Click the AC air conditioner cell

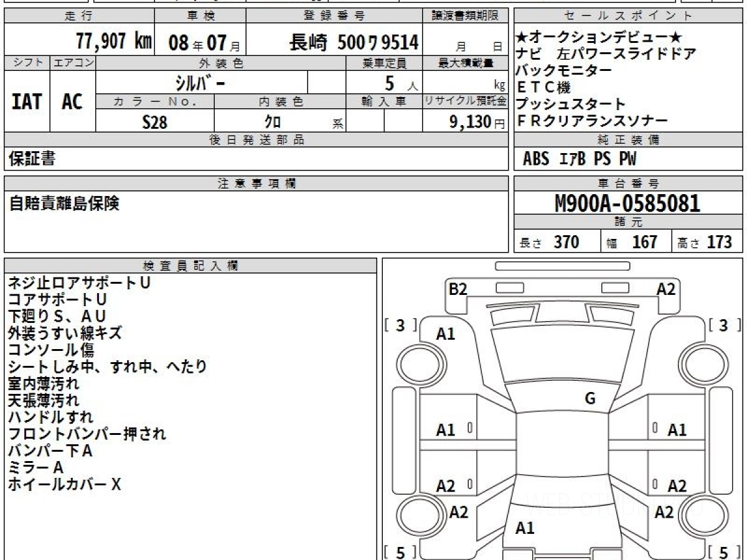pos(73,101)
